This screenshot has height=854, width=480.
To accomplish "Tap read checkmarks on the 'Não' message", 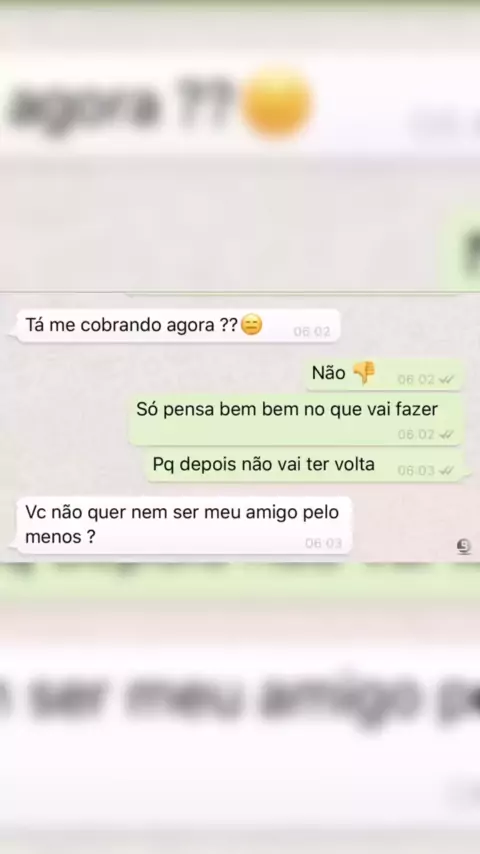I will coord(446,380).
